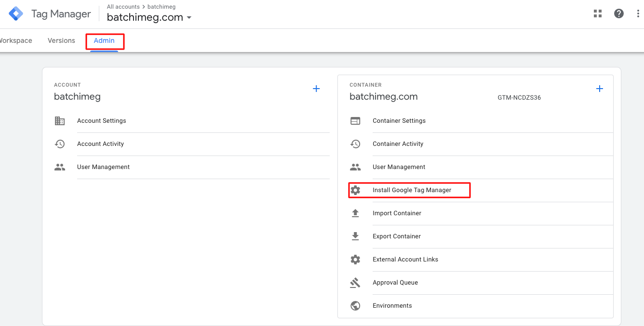Click the All accounts breadcrumb link
The width and height of the screenshot is (644, 326).
123,7
